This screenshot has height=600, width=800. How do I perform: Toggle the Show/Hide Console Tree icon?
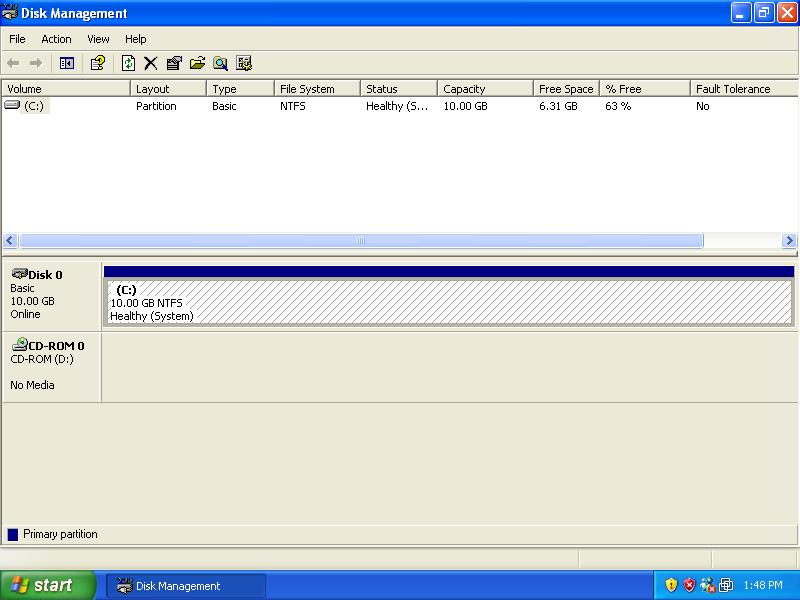pos(67,63)
